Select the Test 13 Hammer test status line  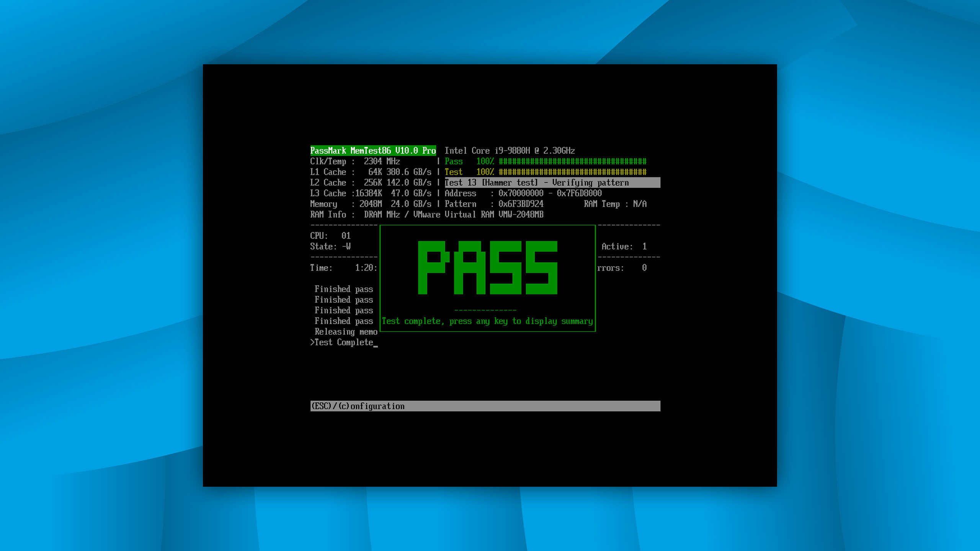(552, 183)
